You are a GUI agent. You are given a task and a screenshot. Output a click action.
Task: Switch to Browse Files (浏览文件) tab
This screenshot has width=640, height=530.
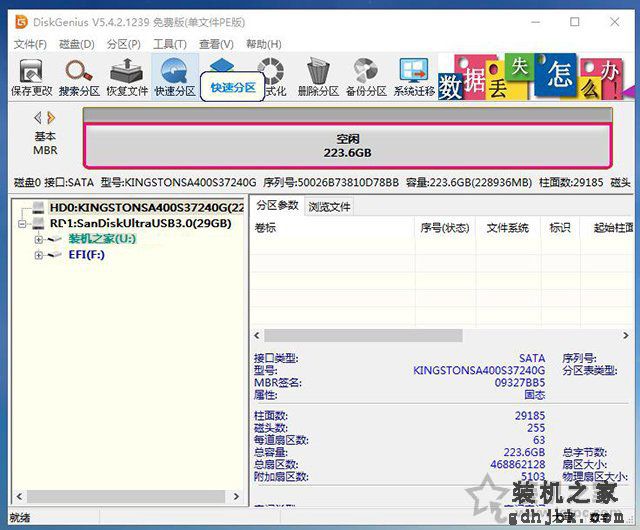pos(329,207)
